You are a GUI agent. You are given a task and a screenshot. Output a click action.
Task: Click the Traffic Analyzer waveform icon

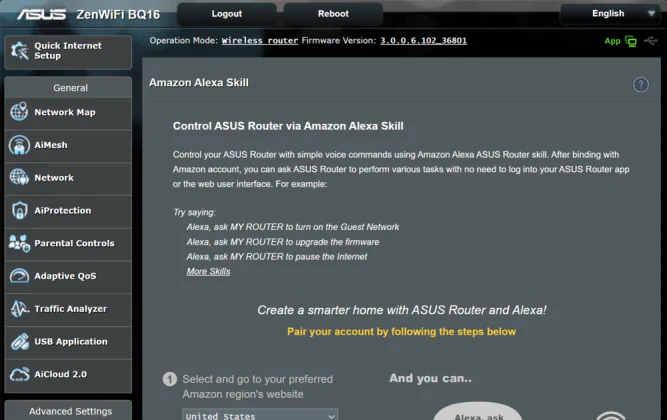tap(19, 309)
